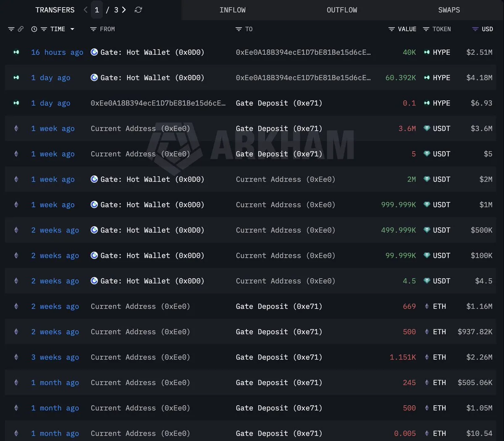
Task: Click ETH icon in 1.151K row
Action: pyautogui.click(x=427, y=357)
